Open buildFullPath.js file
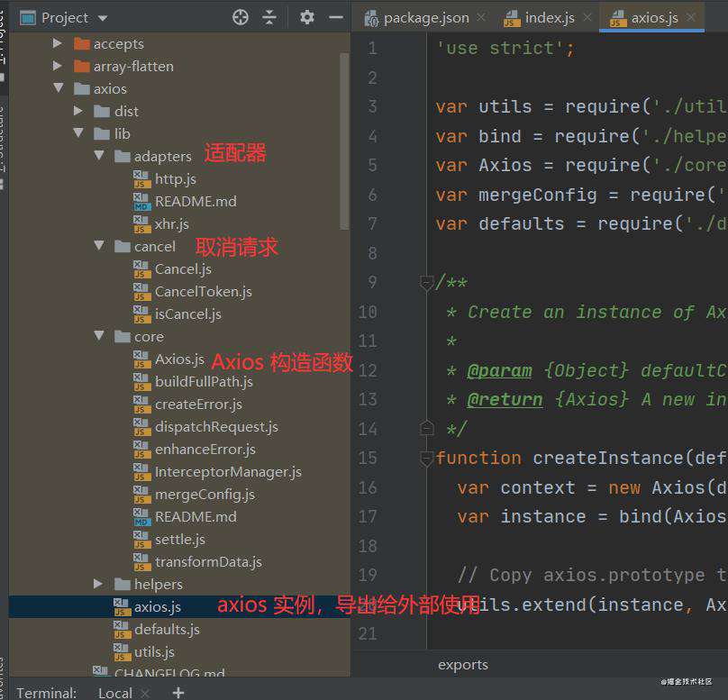This screenshot has width=728, height=700. coord(204,382)
